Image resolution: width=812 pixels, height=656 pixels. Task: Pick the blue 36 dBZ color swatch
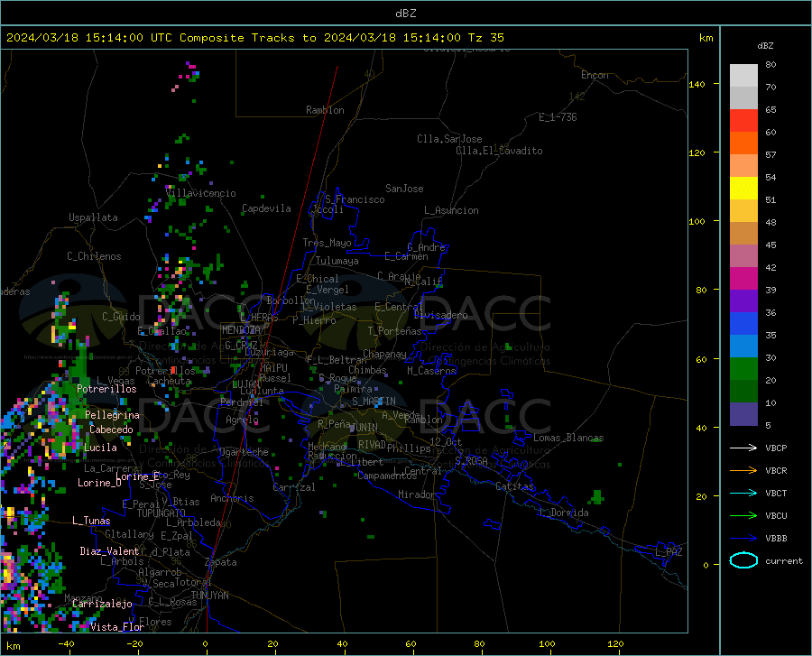743,324
